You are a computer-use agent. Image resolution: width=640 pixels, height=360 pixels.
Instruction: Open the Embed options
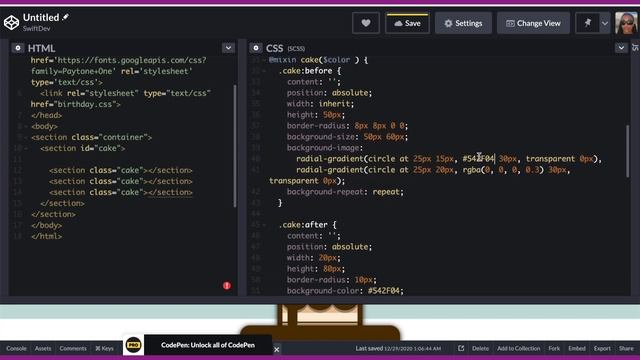577,348
